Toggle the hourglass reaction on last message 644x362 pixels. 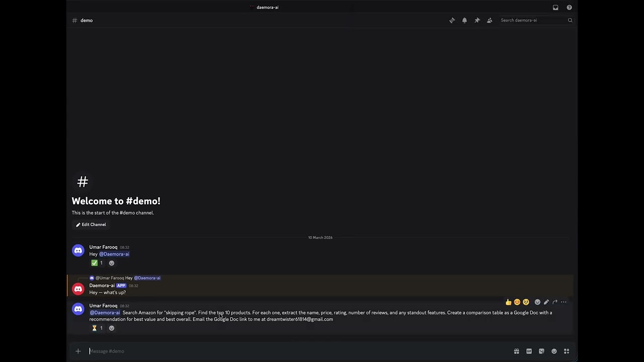(97, 328)
